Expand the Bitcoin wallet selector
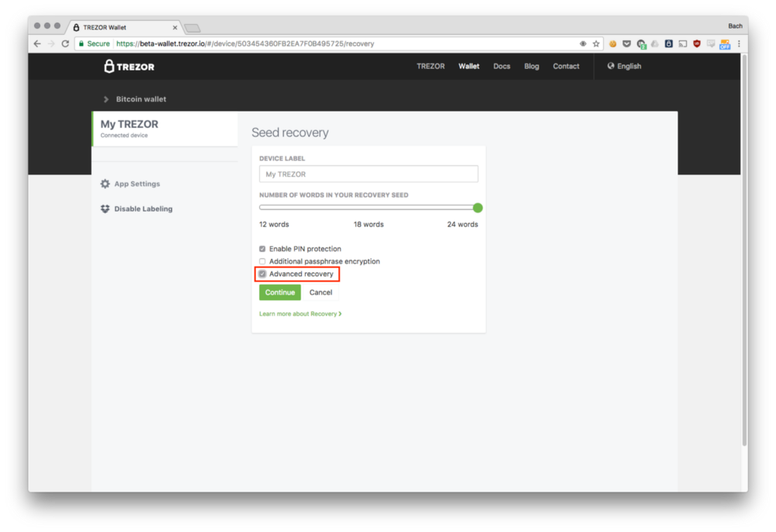The width and height of the screenshot is (776, 532). click(106, 99)
